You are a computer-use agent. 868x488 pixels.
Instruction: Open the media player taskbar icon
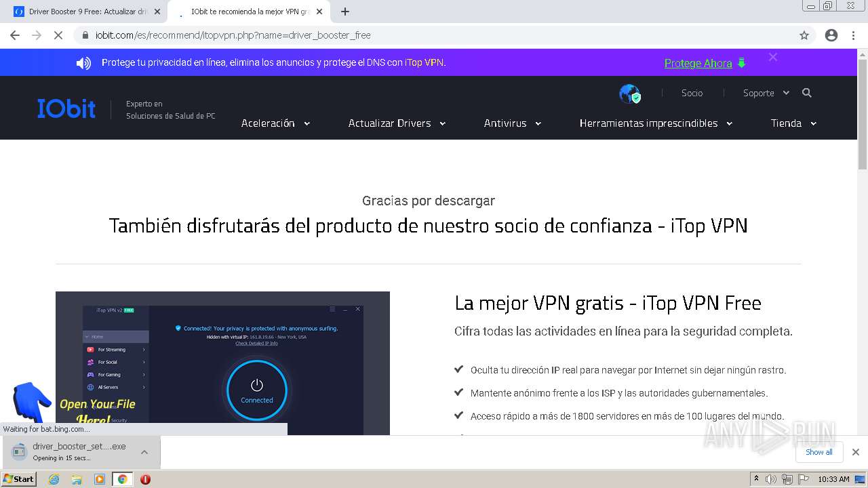pos(100,479)
